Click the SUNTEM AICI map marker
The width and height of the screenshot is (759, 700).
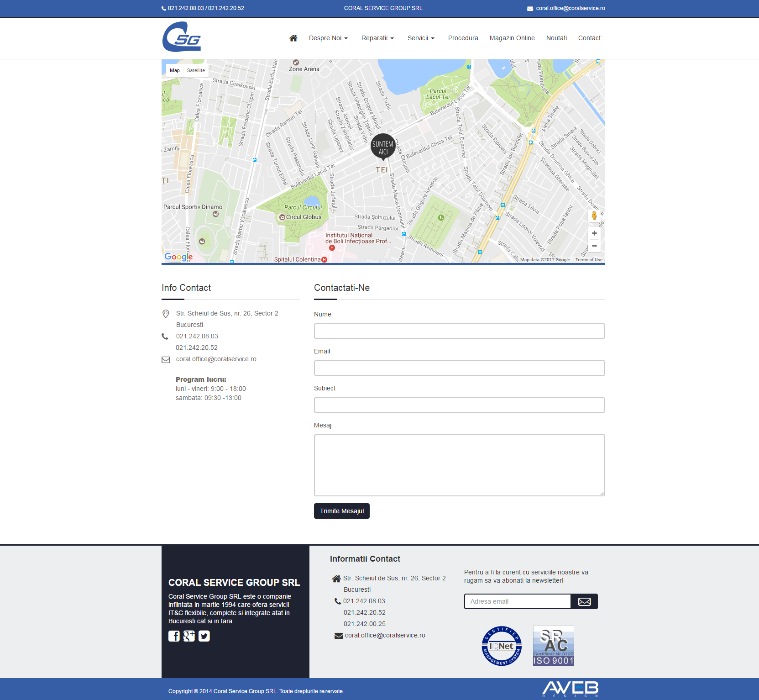[x=383, y=147]
